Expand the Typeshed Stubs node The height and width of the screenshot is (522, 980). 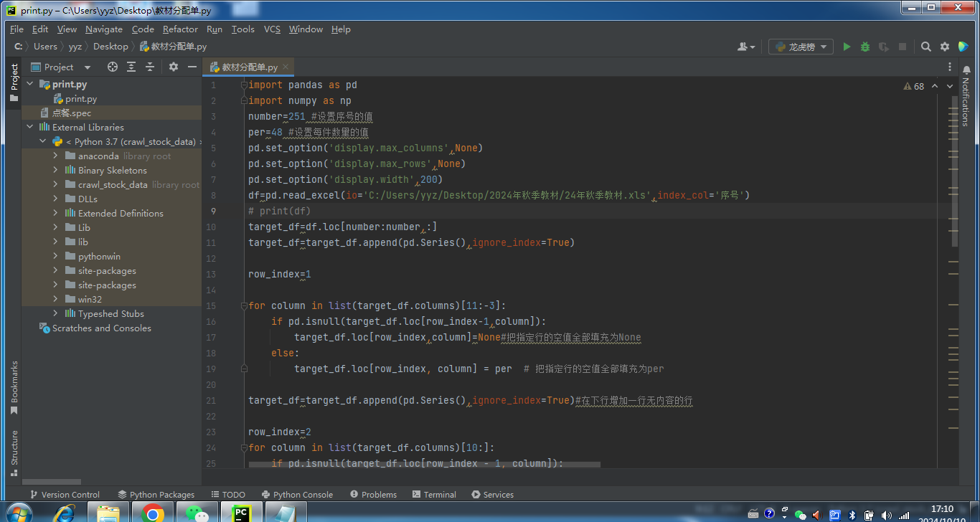click(56, 314)
